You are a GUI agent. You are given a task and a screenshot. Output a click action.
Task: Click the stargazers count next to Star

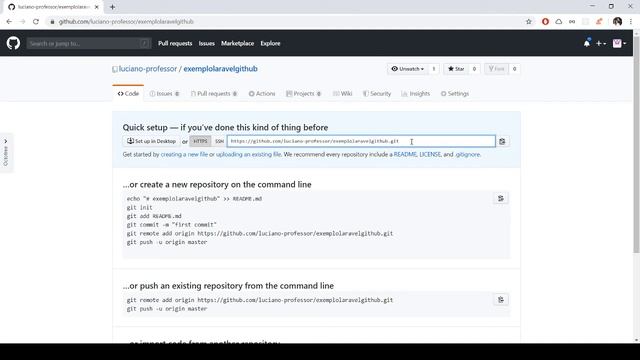(x=474, y=69)
